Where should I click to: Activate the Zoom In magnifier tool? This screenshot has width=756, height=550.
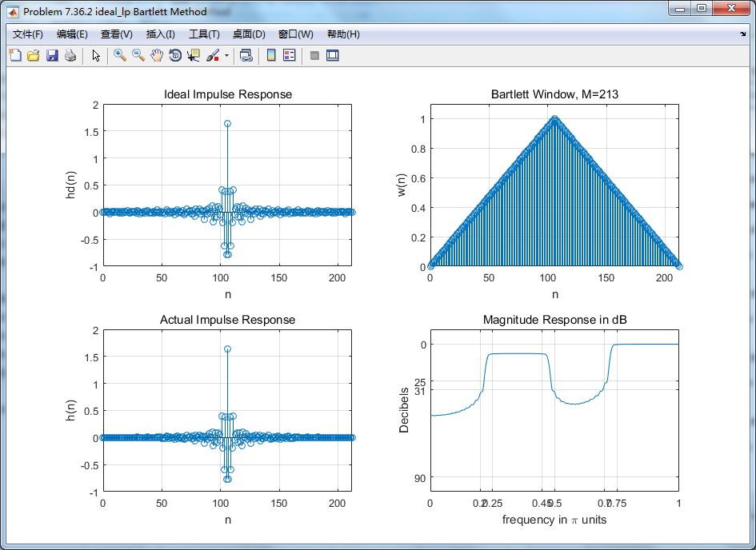[119, 55]
